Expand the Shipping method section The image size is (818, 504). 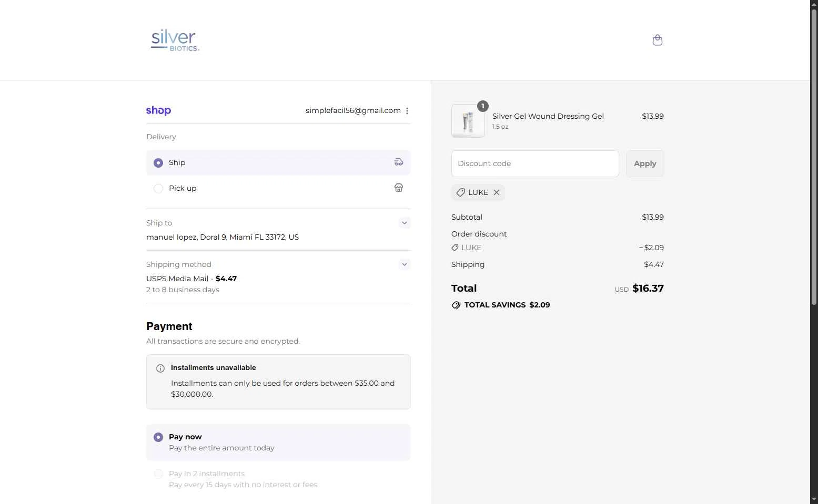click(x=404, y=264)
